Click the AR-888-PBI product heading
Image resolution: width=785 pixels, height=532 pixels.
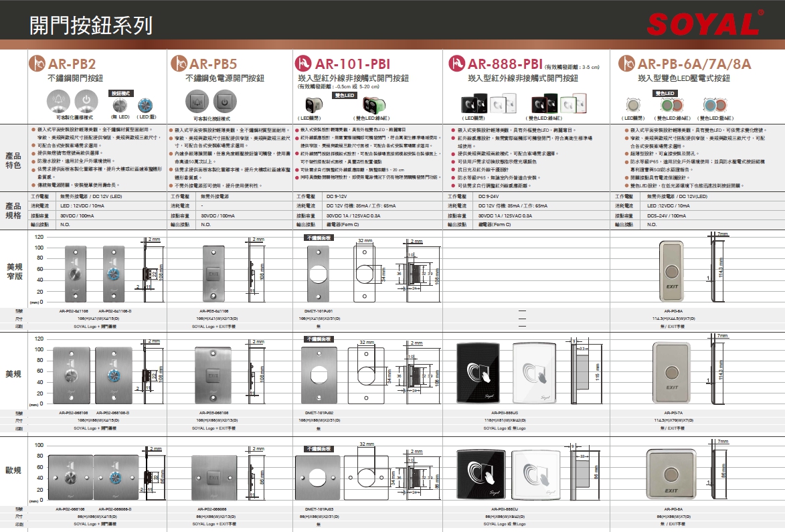click(505, 64)
